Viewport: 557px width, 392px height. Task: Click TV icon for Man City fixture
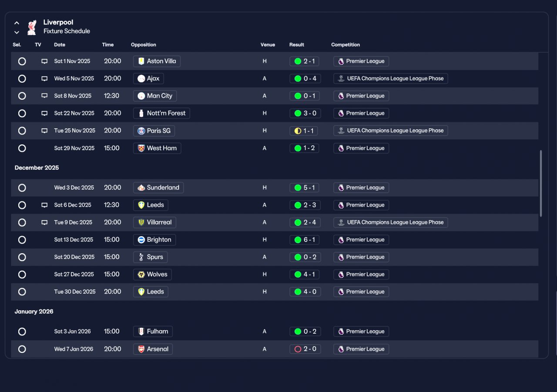click(44, 96)
